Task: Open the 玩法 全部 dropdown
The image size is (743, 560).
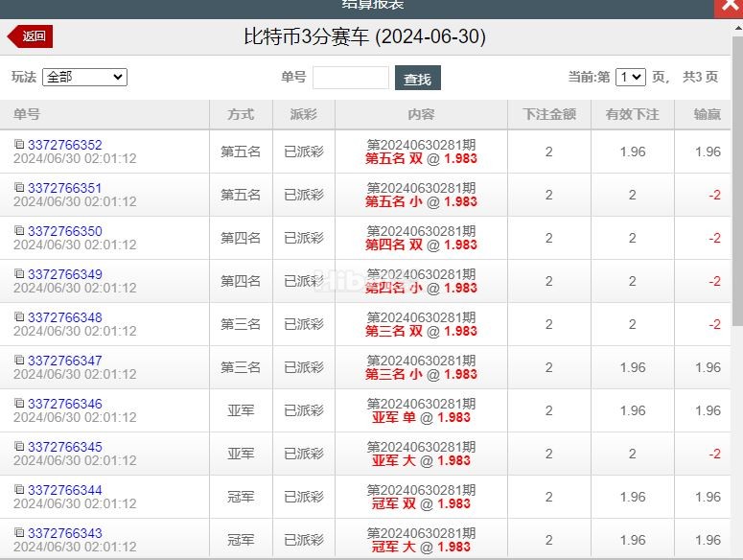Action: (x=84, y=78)
